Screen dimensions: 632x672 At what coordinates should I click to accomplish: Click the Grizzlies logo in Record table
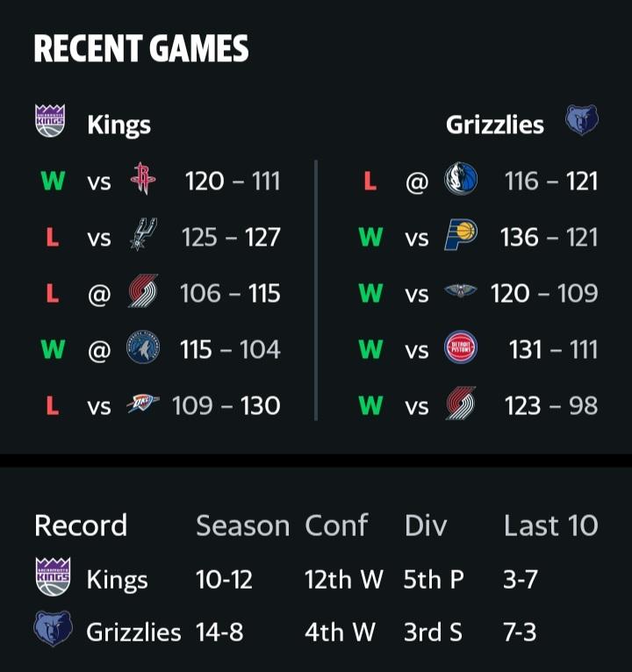click(53, 629)
